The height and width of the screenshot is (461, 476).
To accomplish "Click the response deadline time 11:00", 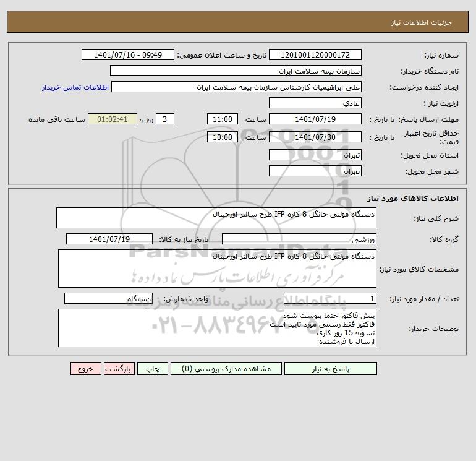I will (222, 119).
